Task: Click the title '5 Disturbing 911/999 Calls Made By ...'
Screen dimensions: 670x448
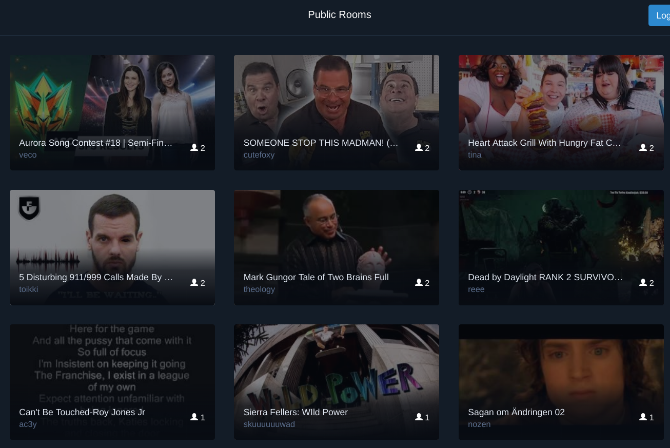Action: coord(96,277)
